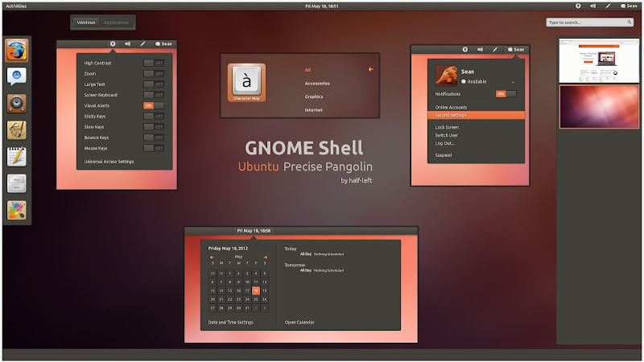
Task: Open the speaker music player dash icon
Action: pos(17,103)
